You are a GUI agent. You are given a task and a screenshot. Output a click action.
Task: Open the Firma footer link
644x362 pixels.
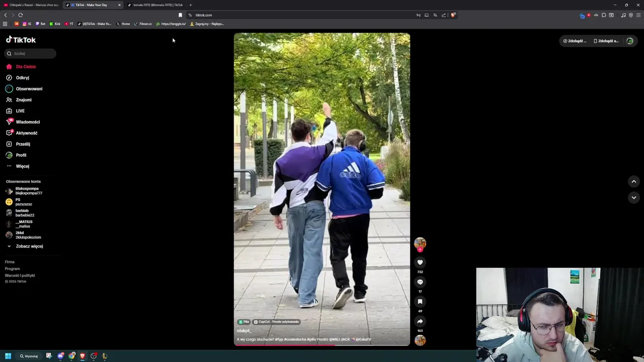point(10,262)
